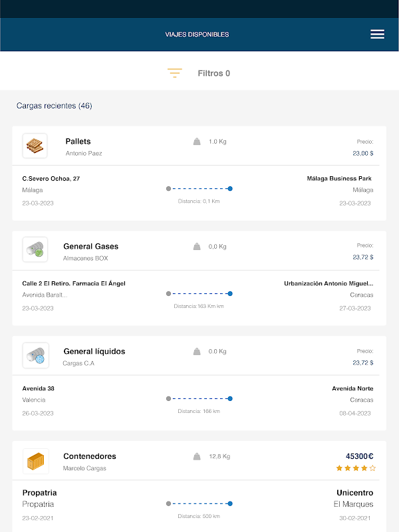
Task: Click the yellow filter funnel icon
Action: (175, 74)
